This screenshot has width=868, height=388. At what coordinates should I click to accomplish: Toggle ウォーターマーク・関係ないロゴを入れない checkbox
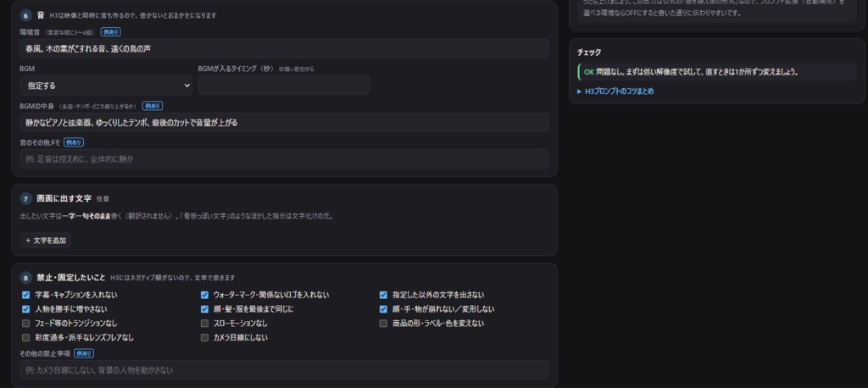point(204,295)
